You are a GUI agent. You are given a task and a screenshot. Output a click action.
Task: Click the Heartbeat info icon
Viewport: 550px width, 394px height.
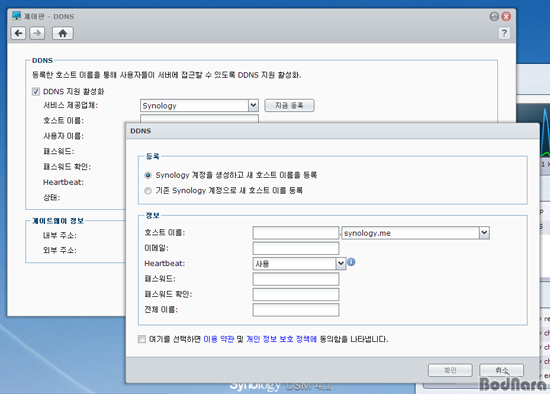tap(351, 262)
